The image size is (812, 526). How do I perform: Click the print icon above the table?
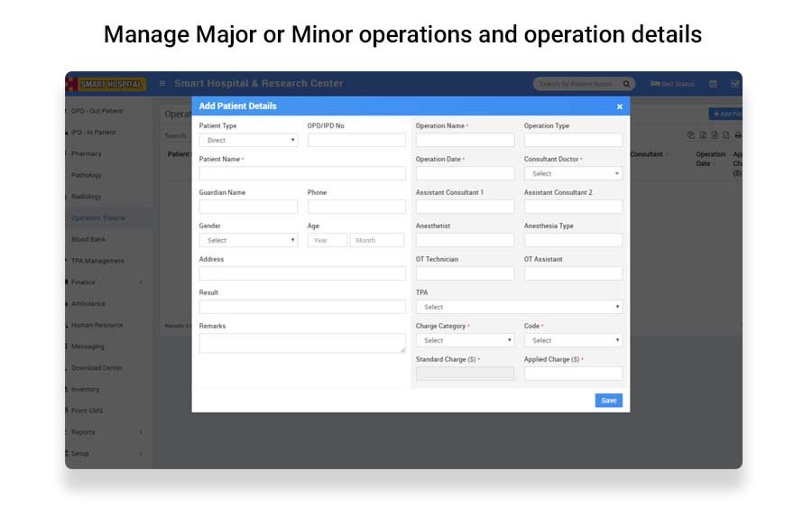(737, 135)
